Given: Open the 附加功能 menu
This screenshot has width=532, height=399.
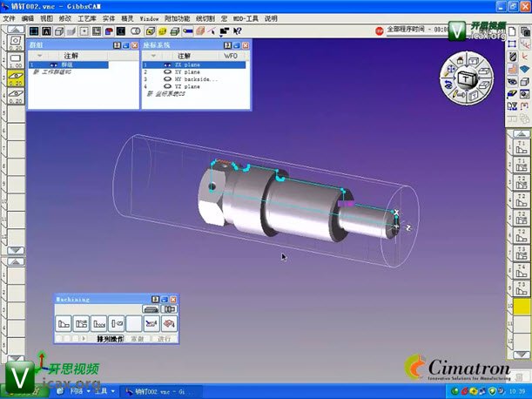Looking at the screenshot, I should pos(177,18).
